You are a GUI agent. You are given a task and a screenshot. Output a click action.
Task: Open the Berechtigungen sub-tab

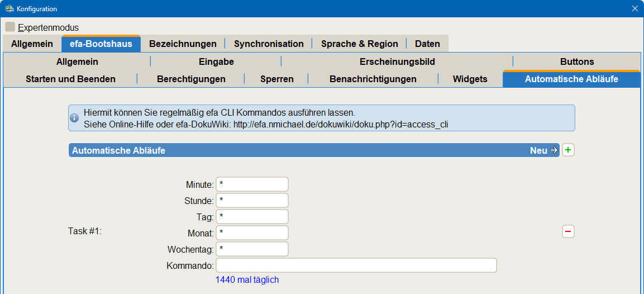click(191, 79)
